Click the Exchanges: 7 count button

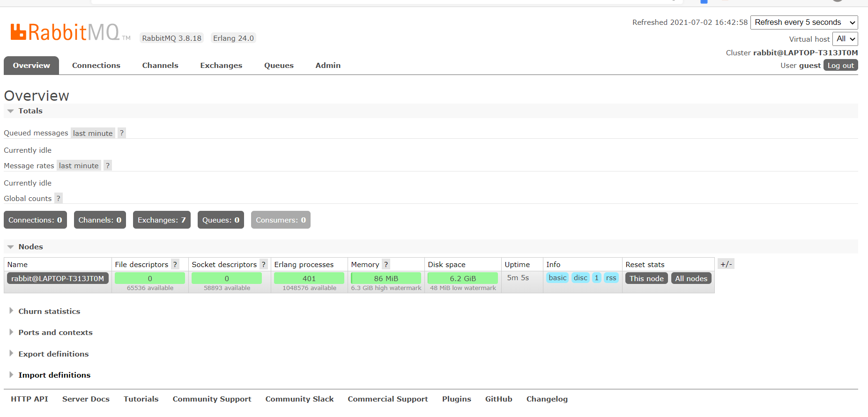tap(162, 220)
